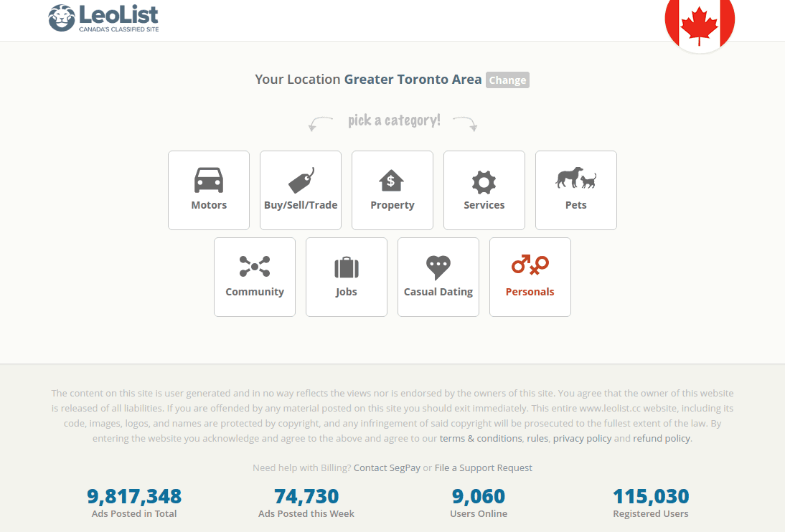785x532 pixels.
Task: Open the Services gear icon
Action: point(484,181)
